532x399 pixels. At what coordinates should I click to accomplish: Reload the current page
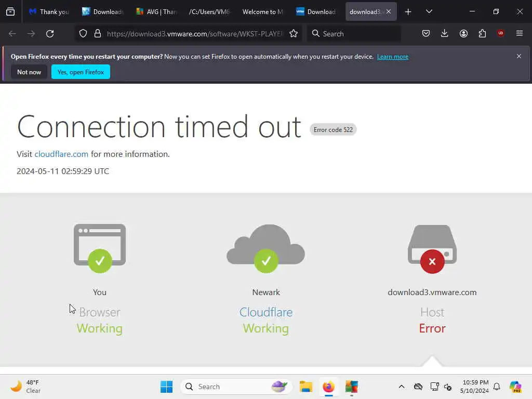(x=50, y=34)
